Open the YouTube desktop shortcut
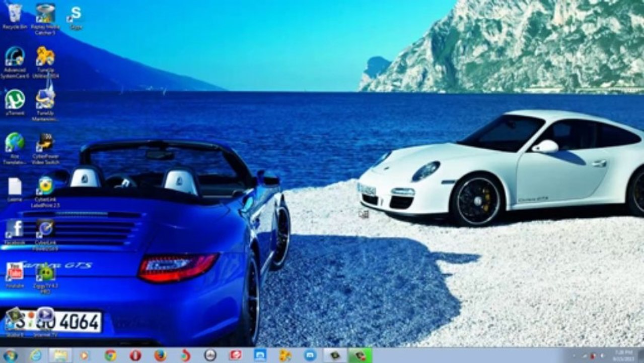Image resolution: width=644 pixels, height=363 pixels. pos(15,276)
